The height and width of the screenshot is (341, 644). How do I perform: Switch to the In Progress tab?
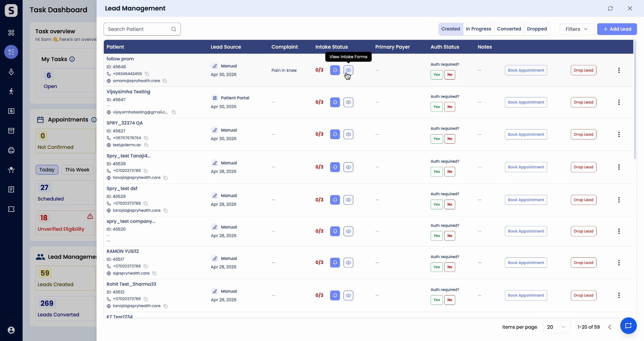point(478,29)
